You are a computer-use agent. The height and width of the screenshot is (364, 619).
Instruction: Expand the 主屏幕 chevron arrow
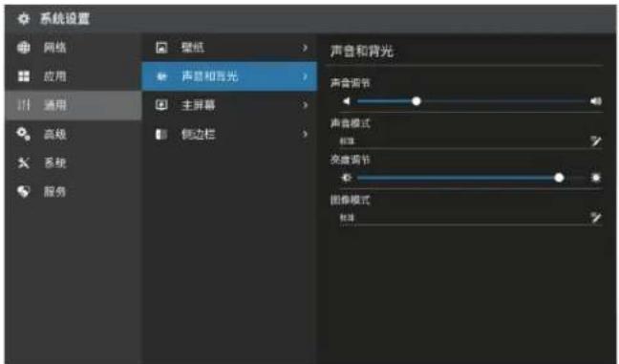coord(305,105)
